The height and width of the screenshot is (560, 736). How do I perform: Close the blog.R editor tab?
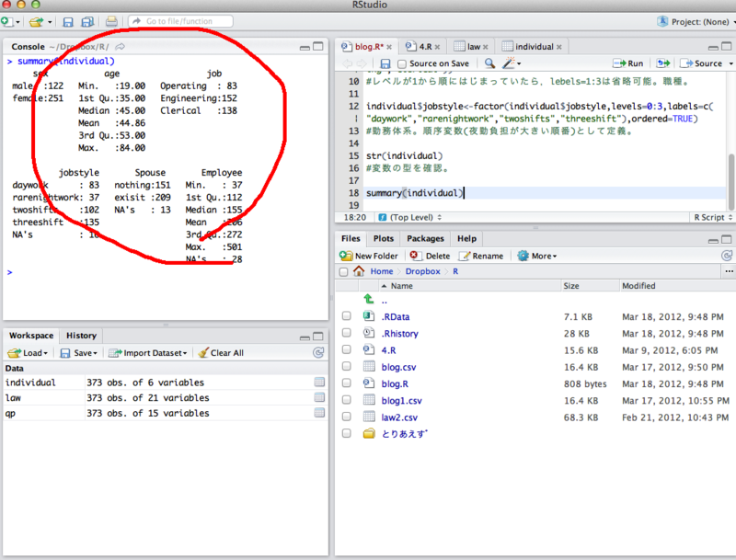389,47
